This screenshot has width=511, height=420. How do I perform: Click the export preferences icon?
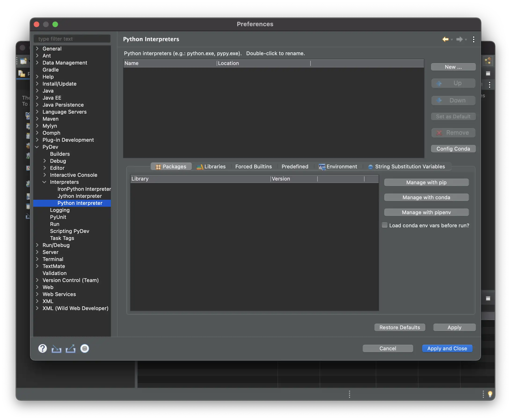[x=70, y=349]
